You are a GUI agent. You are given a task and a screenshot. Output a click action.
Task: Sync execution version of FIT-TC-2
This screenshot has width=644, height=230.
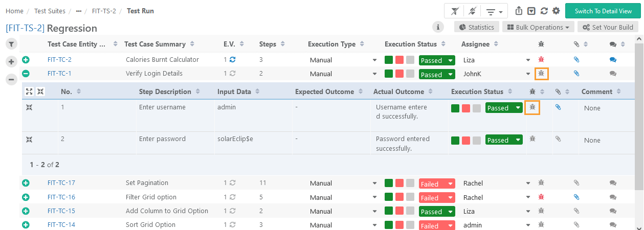click(233, 60)
